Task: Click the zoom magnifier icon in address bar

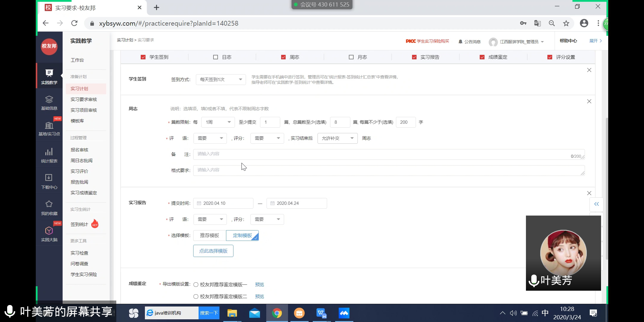Action: [552, 23]
